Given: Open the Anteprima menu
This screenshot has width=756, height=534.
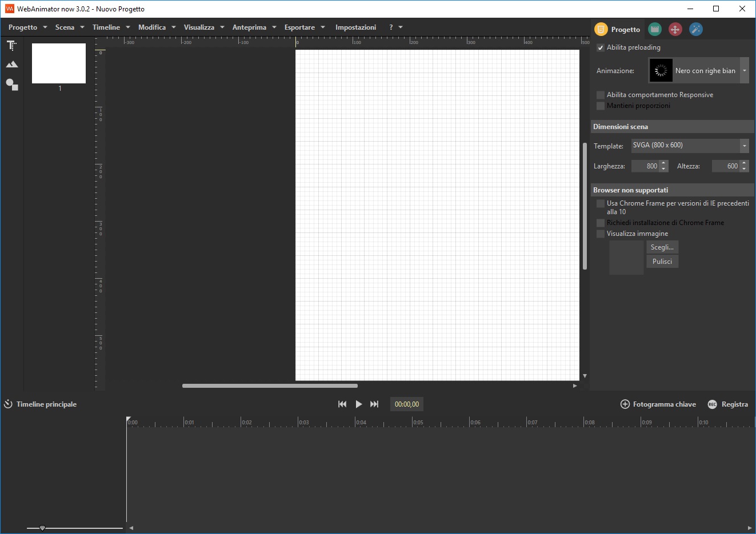Looking at the screenshot, I should click(254, 27).
